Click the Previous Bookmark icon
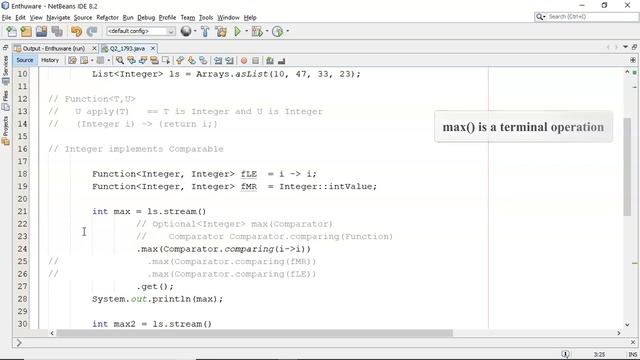This screenshot has height=360, width=640. point(180,60)
